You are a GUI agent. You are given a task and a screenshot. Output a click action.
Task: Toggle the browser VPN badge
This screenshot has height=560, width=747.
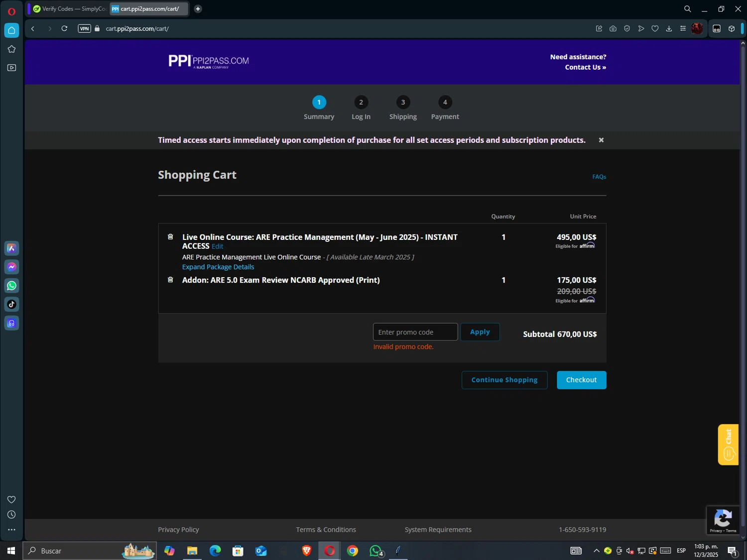tap(84, 28)
